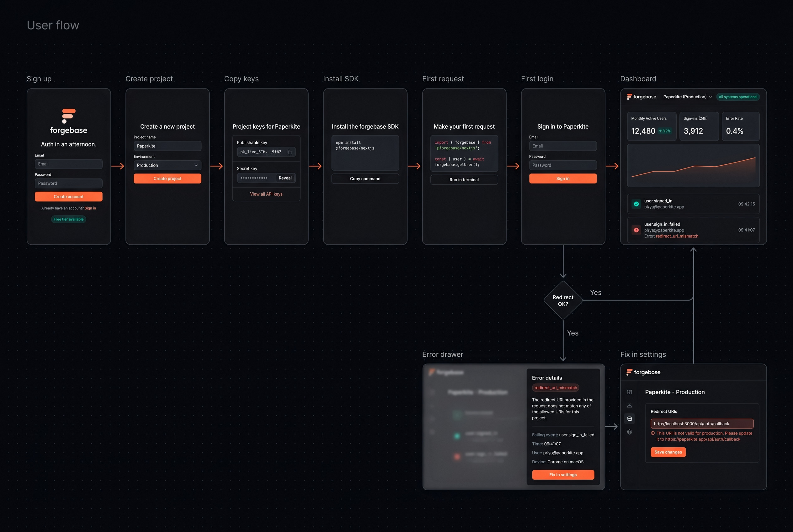Open the Sign-ins (24h) 3,912 card
Screen dimensions: 793x532
pos(699,126)
